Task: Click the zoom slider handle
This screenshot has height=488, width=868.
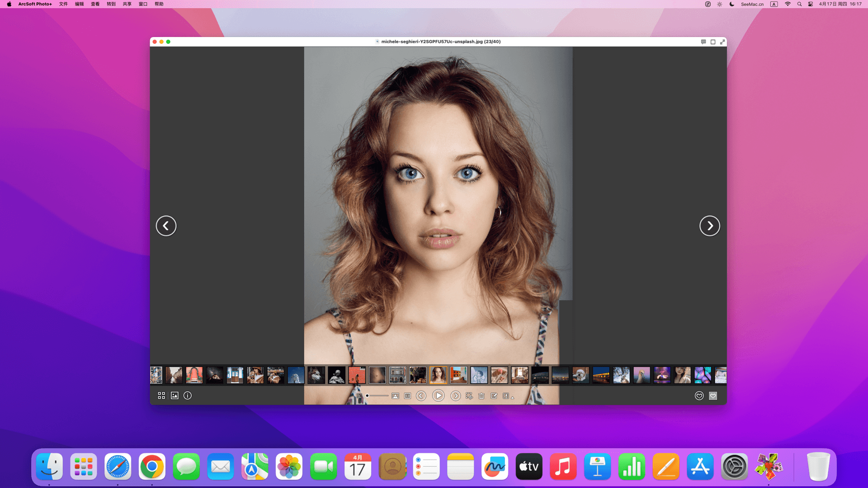Action: 367,396
